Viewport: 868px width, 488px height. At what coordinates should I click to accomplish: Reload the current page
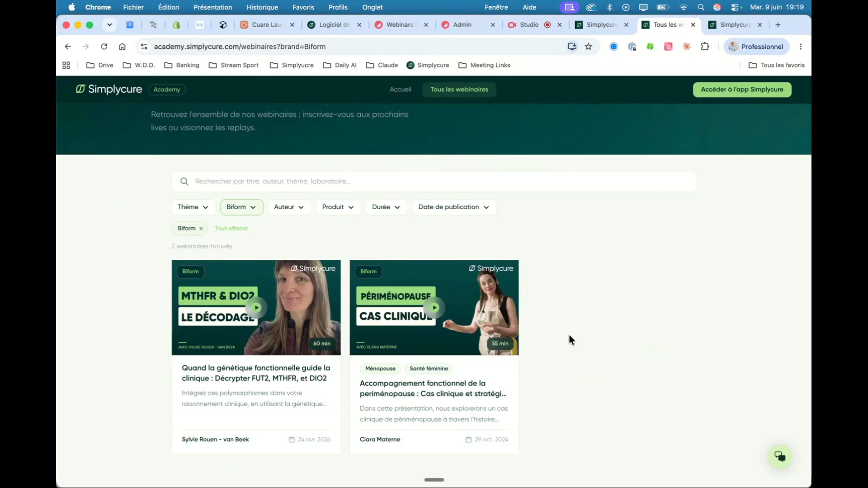pos(104,47)
